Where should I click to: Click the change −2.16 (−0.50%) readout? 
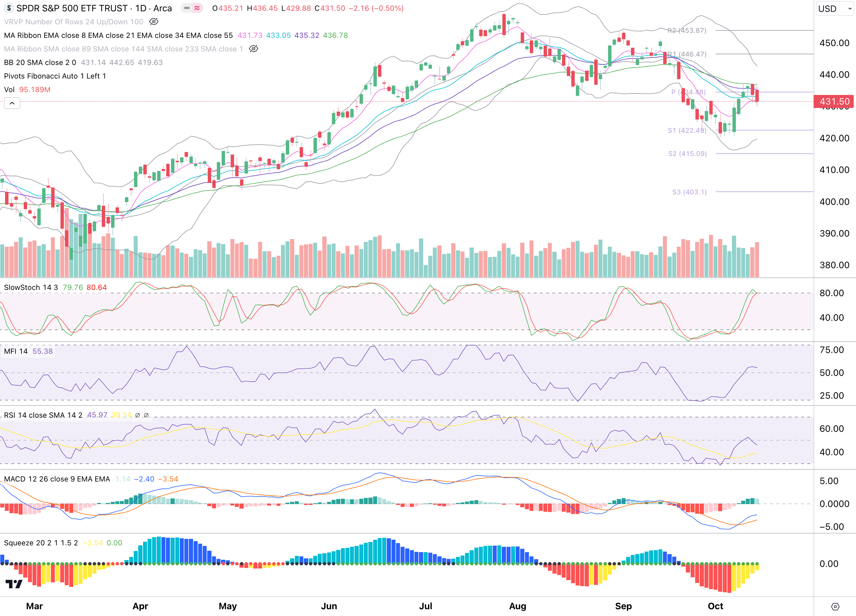point(376,8)
